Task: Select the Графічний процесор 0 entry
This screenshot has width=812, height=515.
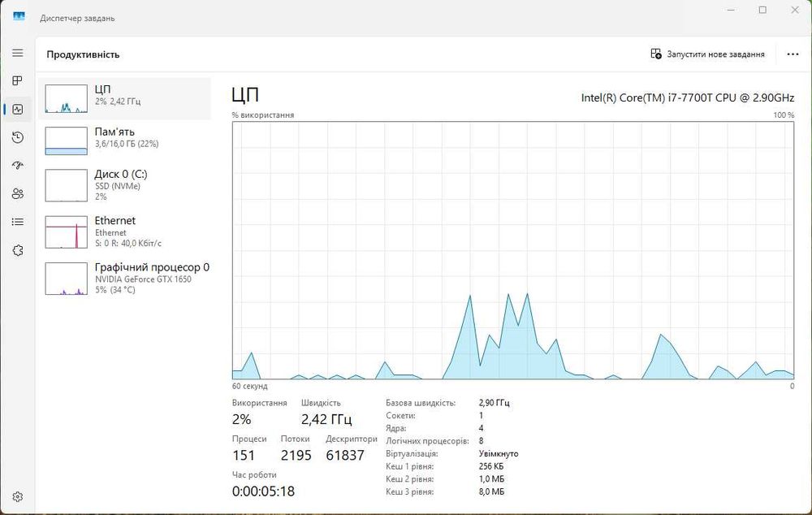Action: [125, 279]
